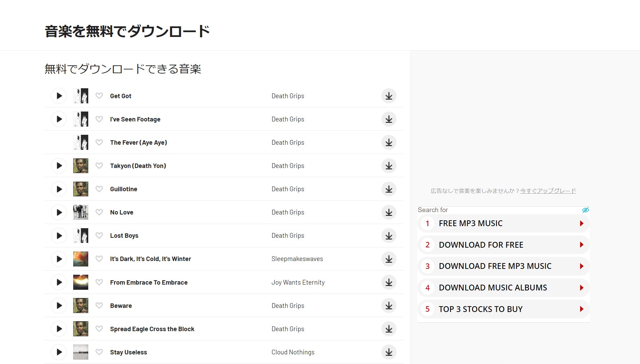Open the FREE MP3 MUSIC ad result
The width and height of the screenshot is (640, 364).
point(503,223)
